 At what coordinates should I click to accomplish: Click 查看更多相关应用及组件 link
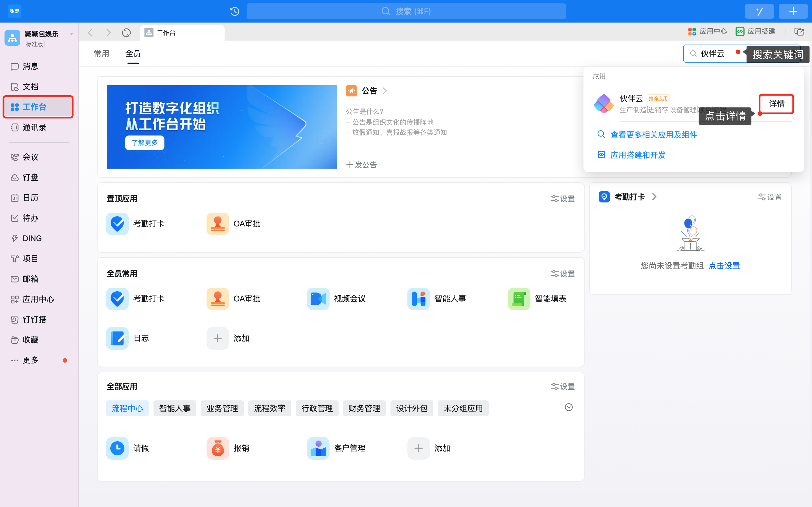(x=654, y=135)
